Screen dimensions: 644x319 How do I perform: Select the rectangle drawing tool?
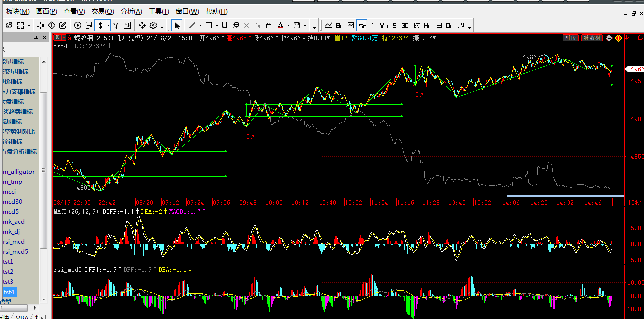209,25
